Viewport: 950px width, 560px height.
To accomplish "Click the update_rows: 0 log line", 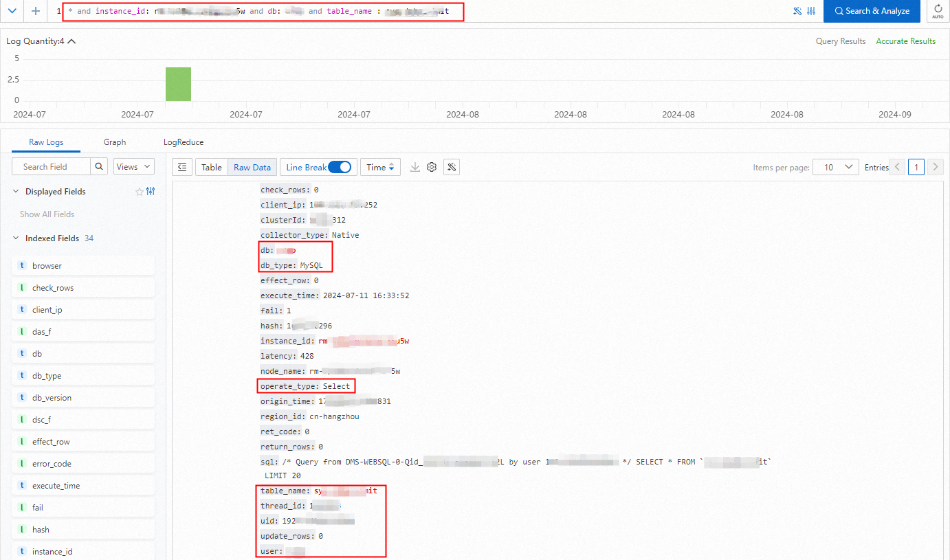I will click(291, 536).
